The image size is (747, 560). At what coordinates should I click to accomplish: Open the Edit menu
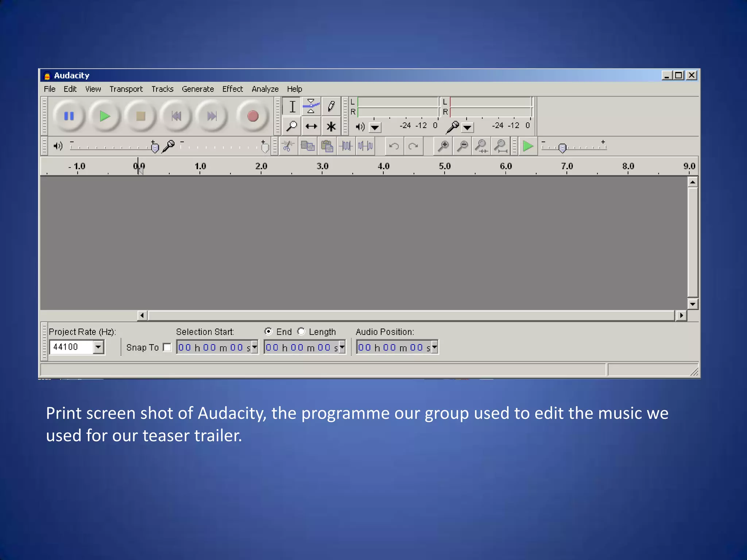pos(70,89)
